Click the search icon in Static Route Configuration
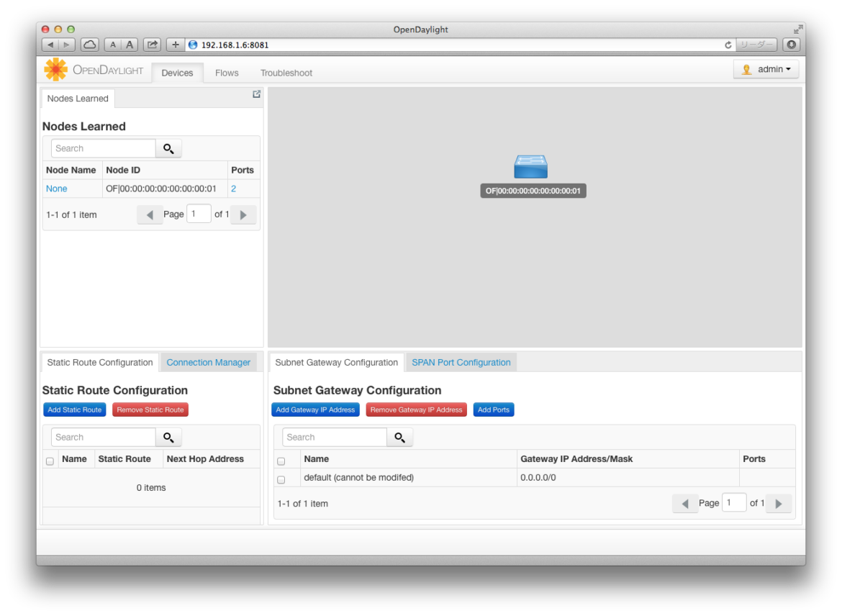 pyautogui.click(x=168, y=437)
